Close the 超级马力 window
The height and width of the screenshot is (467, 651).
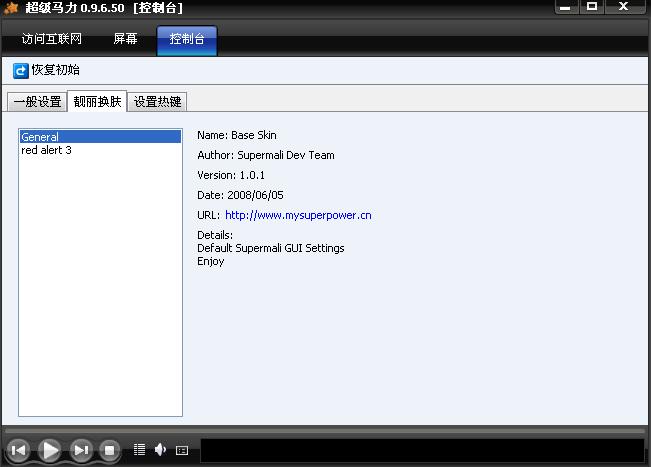[x=624, y=7]
